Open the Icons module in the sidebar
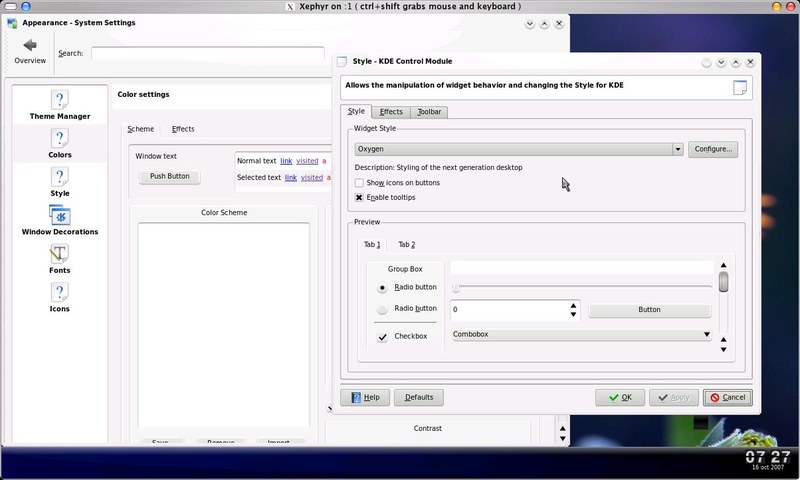800x480 pixels. click(x=60, y=297)
